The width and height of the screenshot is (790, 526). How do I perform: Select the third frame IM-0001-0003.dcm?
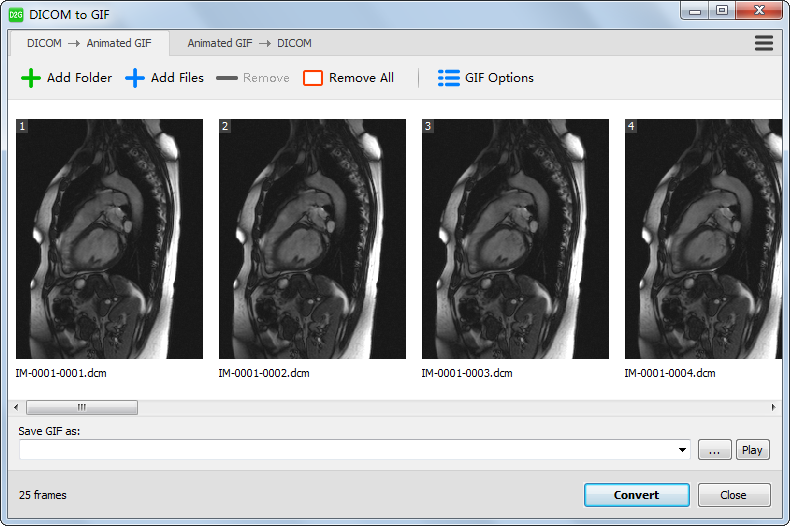point(515,239)
